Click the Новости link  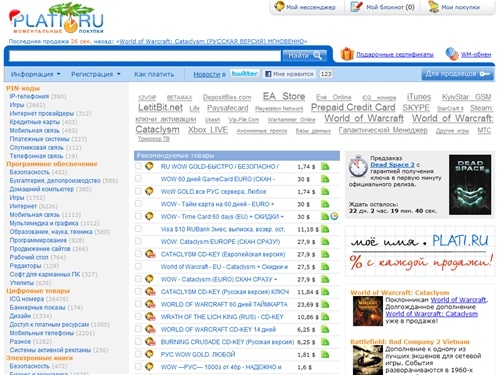pos(207,74)
